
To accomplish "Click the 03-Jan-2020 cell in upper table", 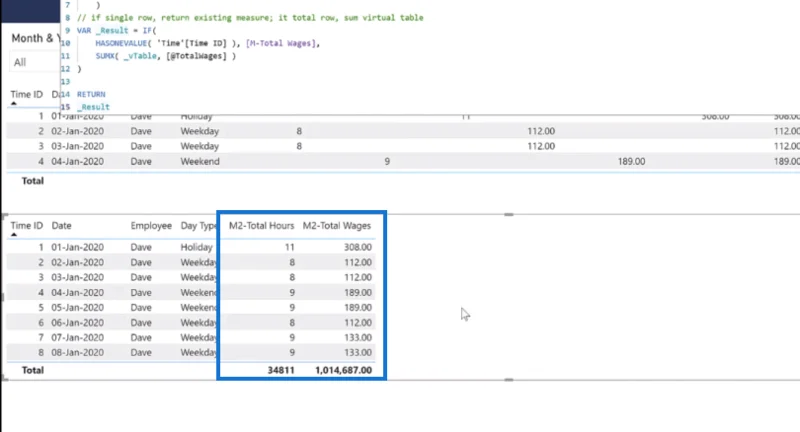I will click(78, 146).
